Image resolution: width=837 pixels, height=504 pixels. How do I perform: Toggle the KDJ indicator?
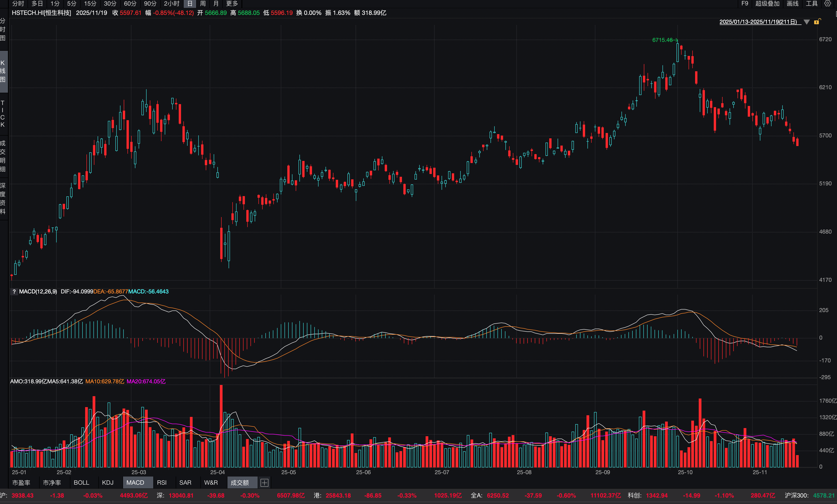click(108, 482)
